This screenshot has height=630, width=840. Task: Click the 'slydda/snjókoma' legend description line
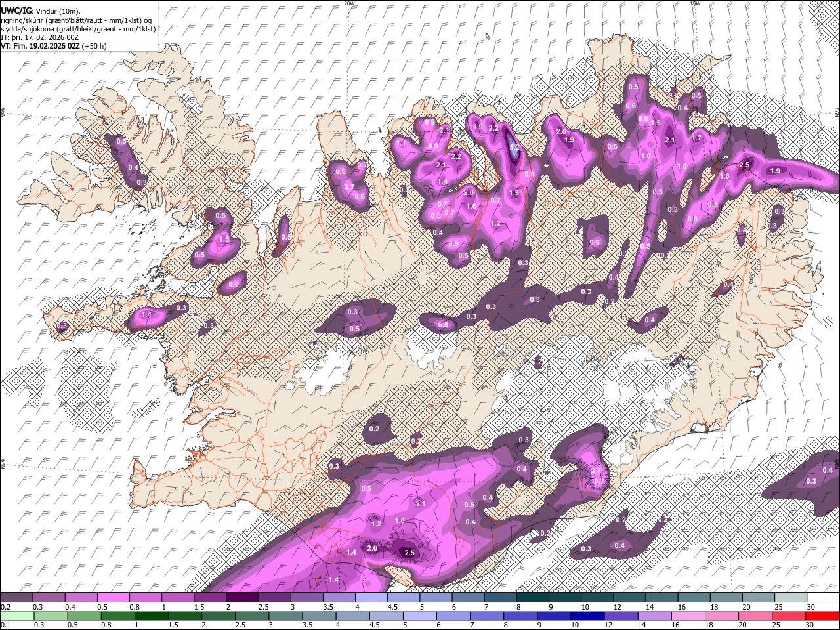coord(78,29)
